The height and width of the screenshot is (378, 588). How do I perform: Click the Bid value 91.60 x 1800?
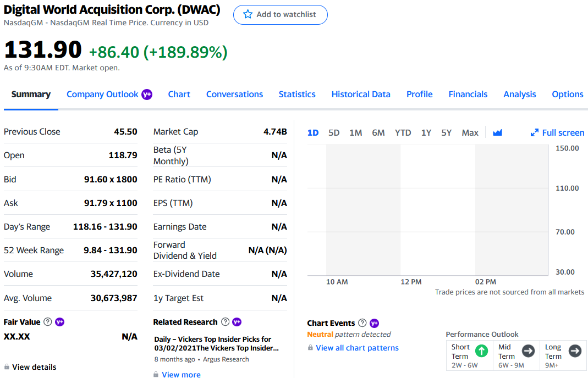point(111,179)
